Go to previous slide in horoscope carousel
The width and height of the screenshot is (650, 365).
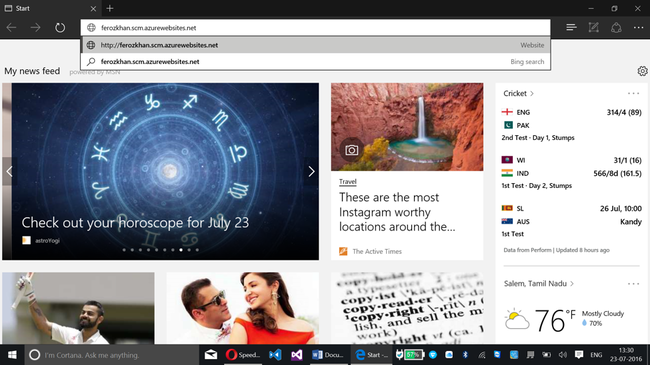[x=10, y=171]
